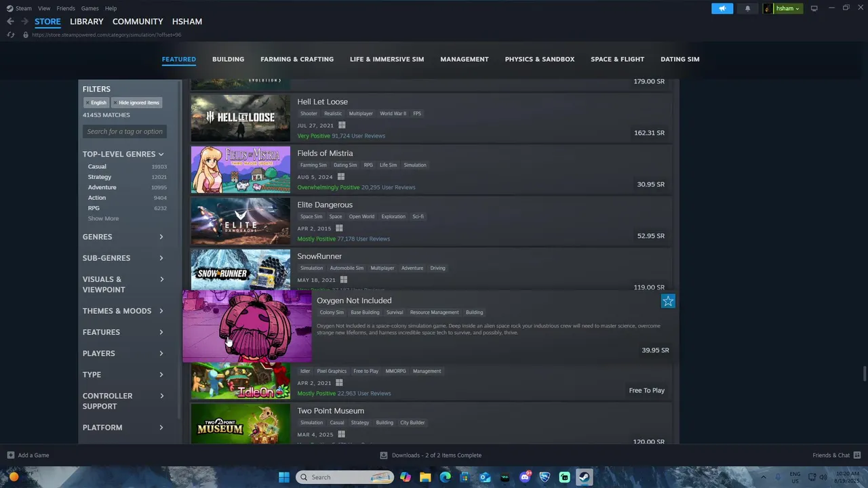Click the hsham profile avatar picture
868x488 pixels.
768,8
